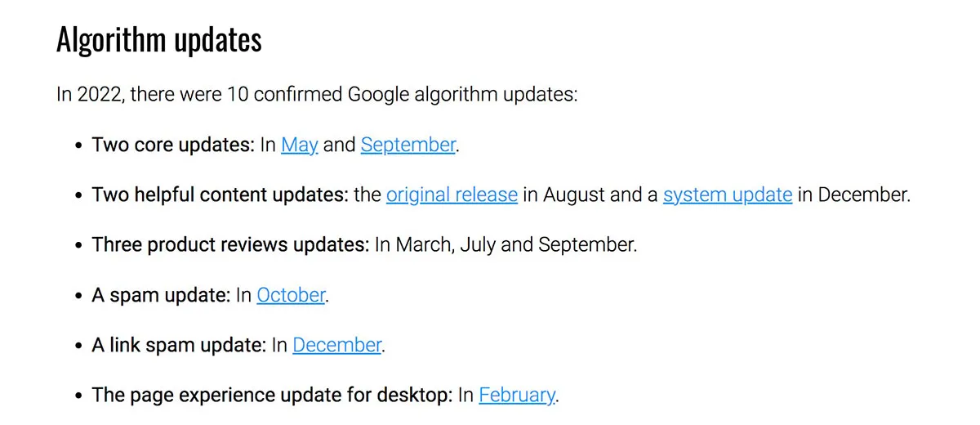This screenshot has width=980, height=425.
Task: Click the bold A spam update label
Action: coord(161,295)
